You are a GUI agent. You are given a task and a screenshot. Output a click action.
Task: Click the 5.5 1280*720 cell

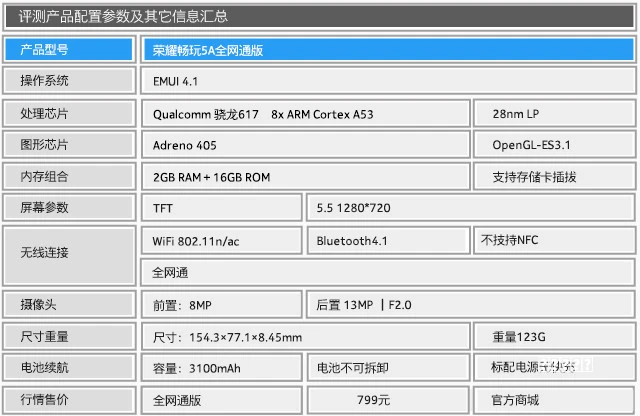(x=471, y=208)
